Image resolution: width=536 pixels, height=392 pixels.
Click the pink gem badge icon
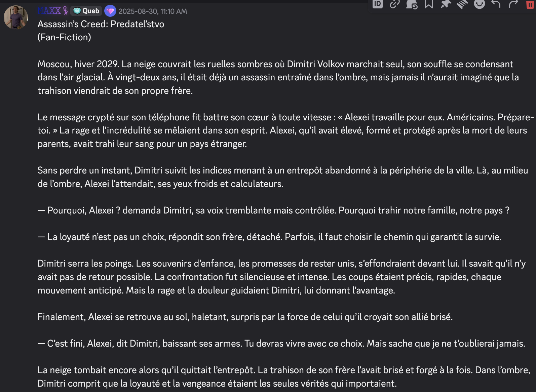point(110,11)
